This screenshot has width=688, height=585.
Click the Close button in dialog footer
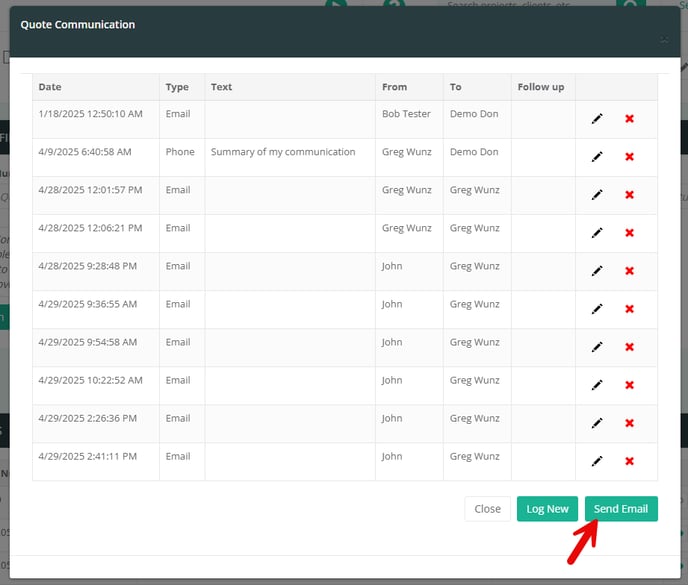pyautogui.click(x=487, y=509)
